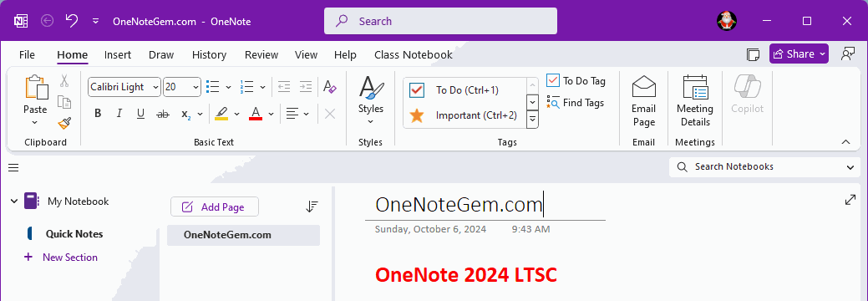
Task: Click the Increase Indent icon
Action: click(x=306, y=86)
